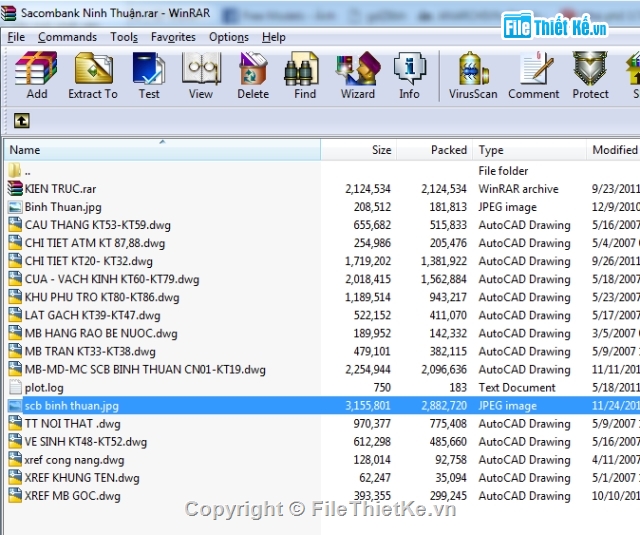Click packed value 181,813 of Binh Thuan.jpg
Image resolution: width=640 pixels, height=535 pixels.
pyautogui.click(x=448, y=207)
